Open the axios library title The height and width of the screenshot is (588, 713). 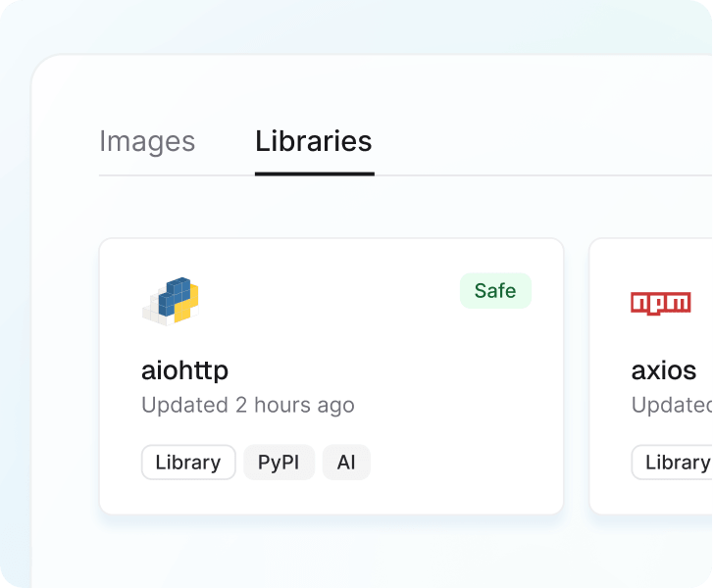[x=664, y=370]
